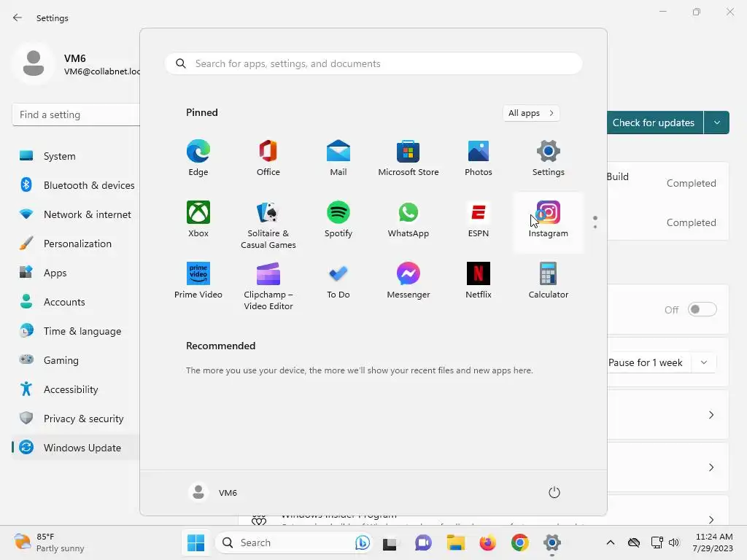Open File Explorer from taskbar

point(455,542)
